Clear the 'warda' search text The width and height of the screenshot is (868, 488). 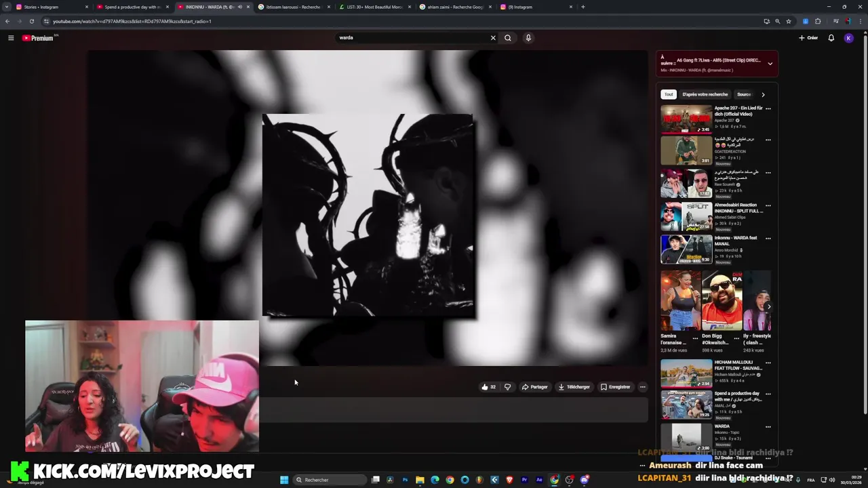(493, 38)
